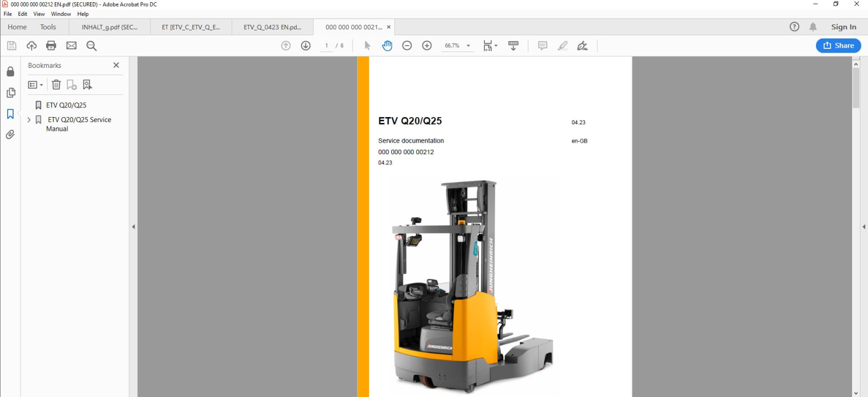Collapse the left navigation pane arrow
This screenshot has height=397, width=868.
click(x=133, y=227)
